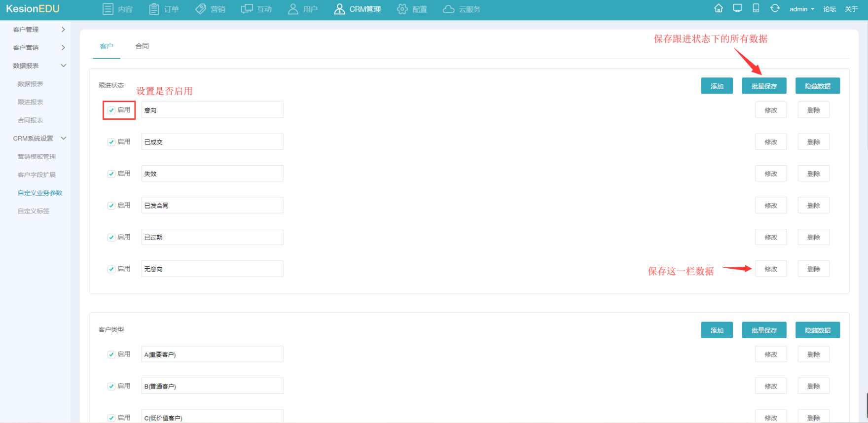Click the 已过期 status name input field
This screenshot has height=423, width=868.
pyautogui.click(x=213, y=237)
